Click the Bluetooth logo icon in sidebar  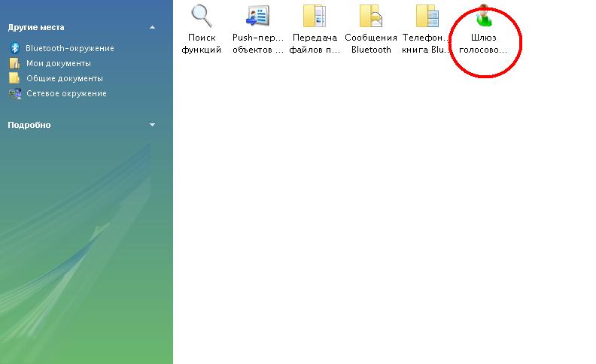[15, 48]
